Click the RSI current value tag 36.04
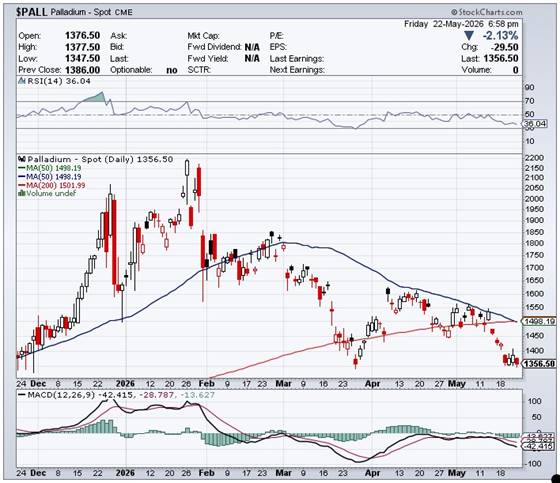 coord(536,124)
